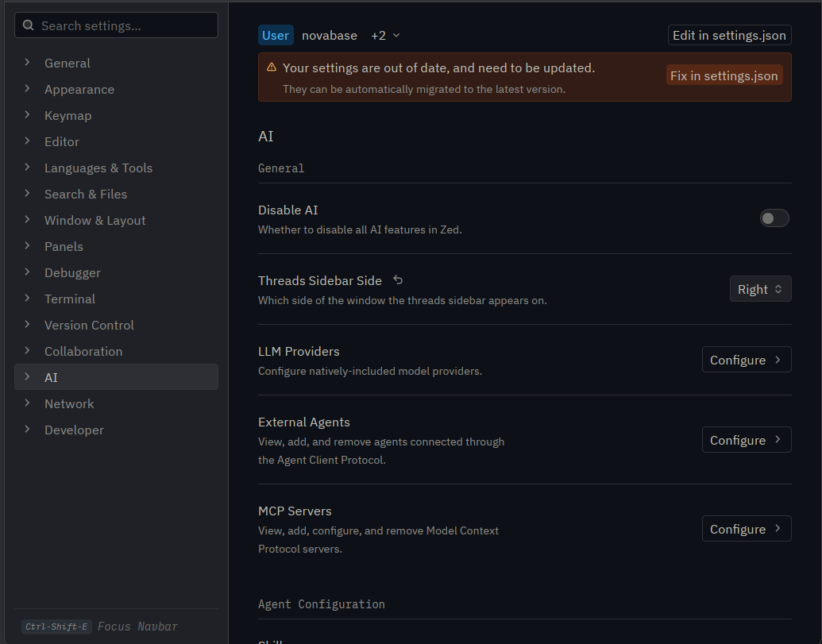Click Edit in settings.json button
822x644 pixels.
point(729,35)
